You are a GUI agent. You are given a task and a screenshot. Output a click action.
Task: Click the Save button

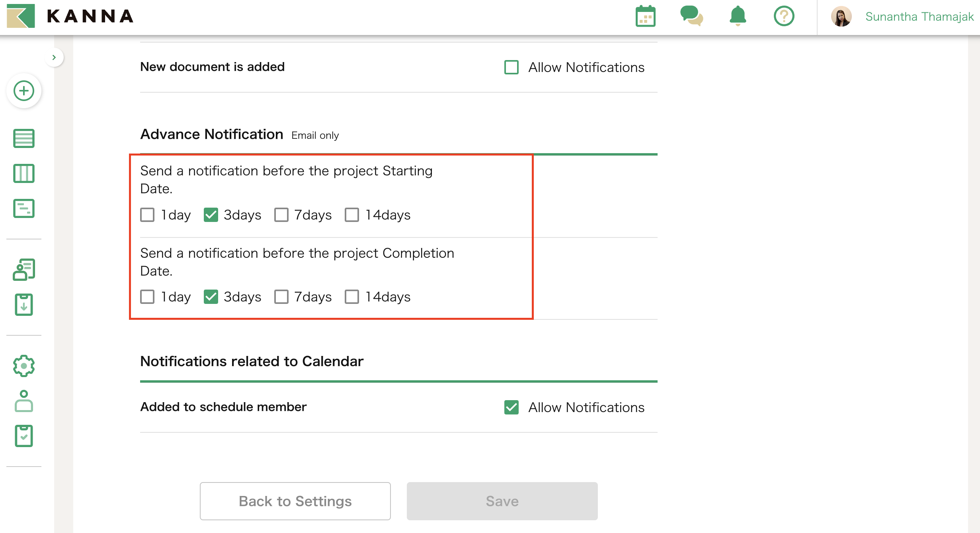pyautogui.click(x=502, y=501)
